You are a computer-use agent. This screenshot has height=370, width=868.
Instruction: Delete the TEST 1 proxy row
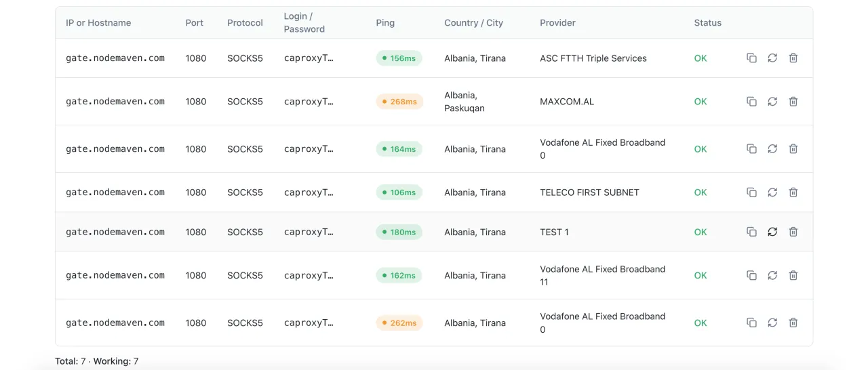coord(793,232)
